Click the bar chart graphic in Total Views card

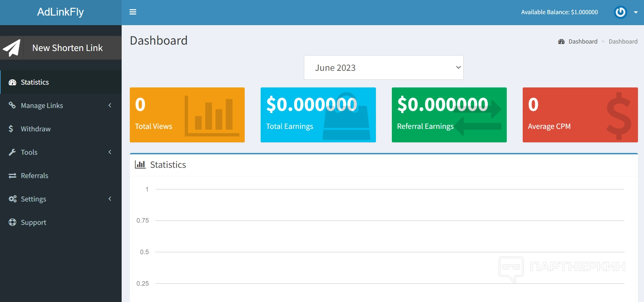[x=212, y=116]
